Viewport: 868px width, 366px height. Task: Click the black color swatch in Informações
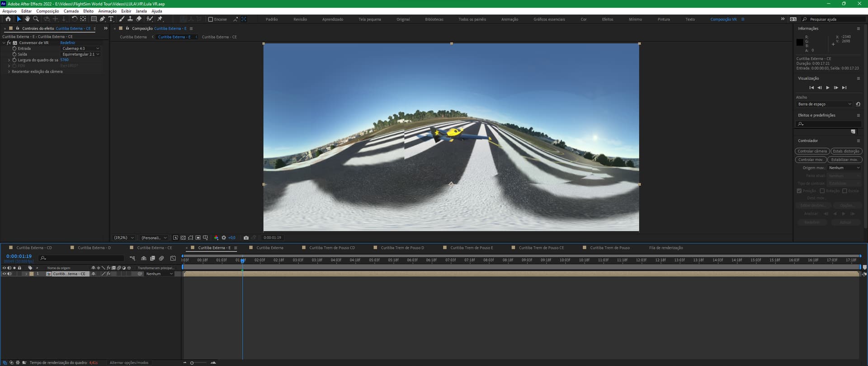coord(800,42)
